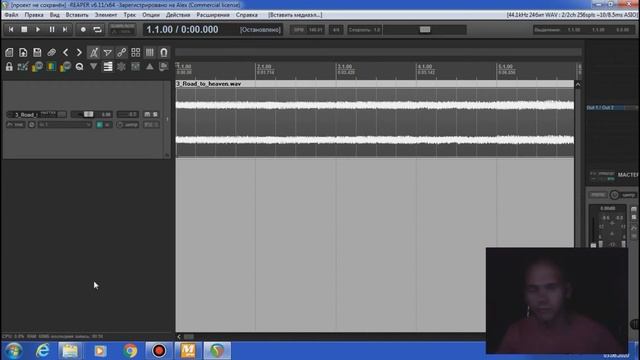This screenshot has height=360, width=640.
Task: Arm the Record button in transport
Action: pyautogui.click(x=83, y=29)
